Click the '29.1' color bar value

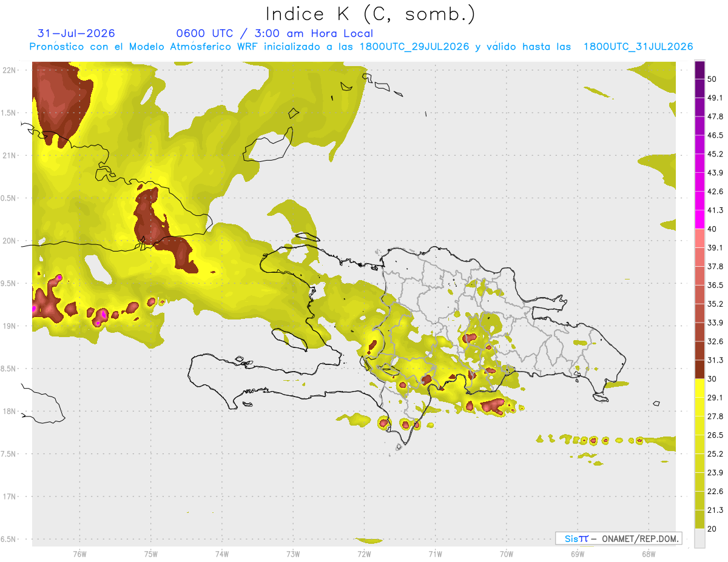coord(715,398)
